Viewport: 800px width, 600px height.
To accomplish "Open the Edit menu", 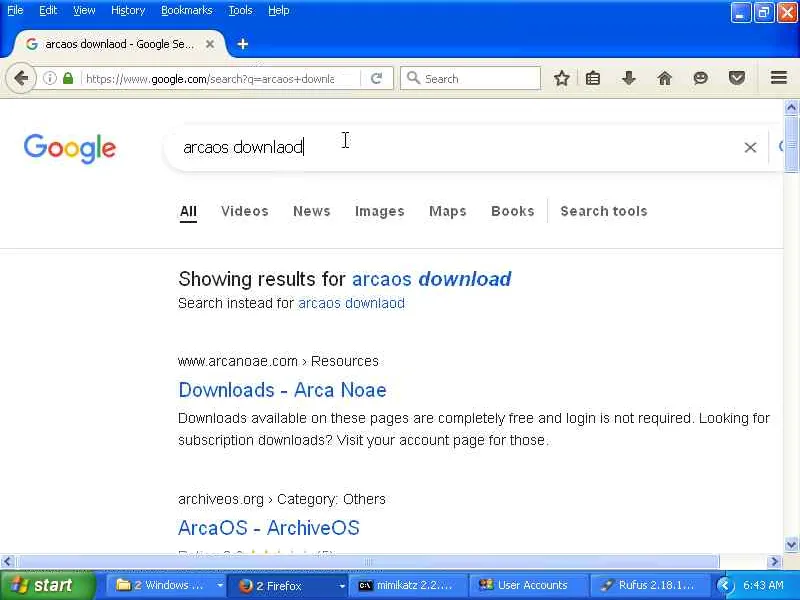I will click(x=48, y=10).
